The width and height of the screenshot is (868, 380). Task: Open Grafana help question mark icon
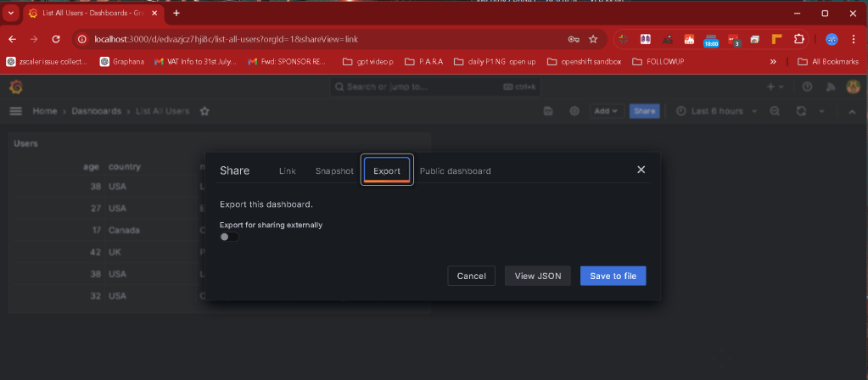coord(807,87)
